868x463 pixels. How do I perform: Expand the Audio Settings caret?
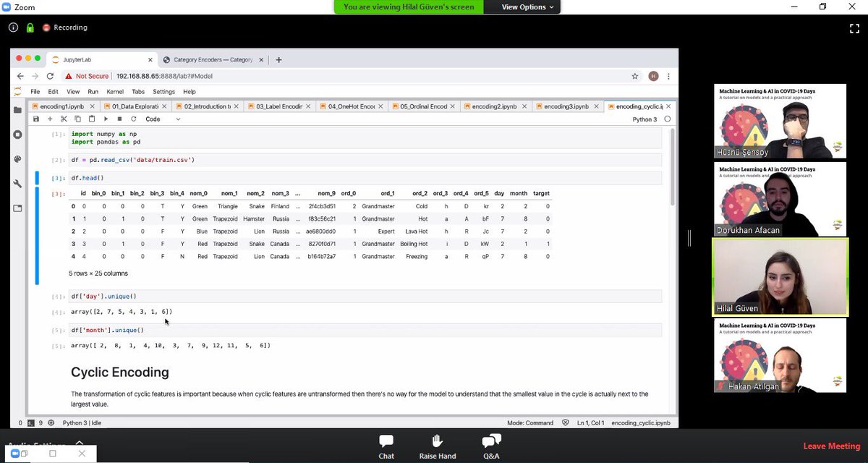point(79,443)
